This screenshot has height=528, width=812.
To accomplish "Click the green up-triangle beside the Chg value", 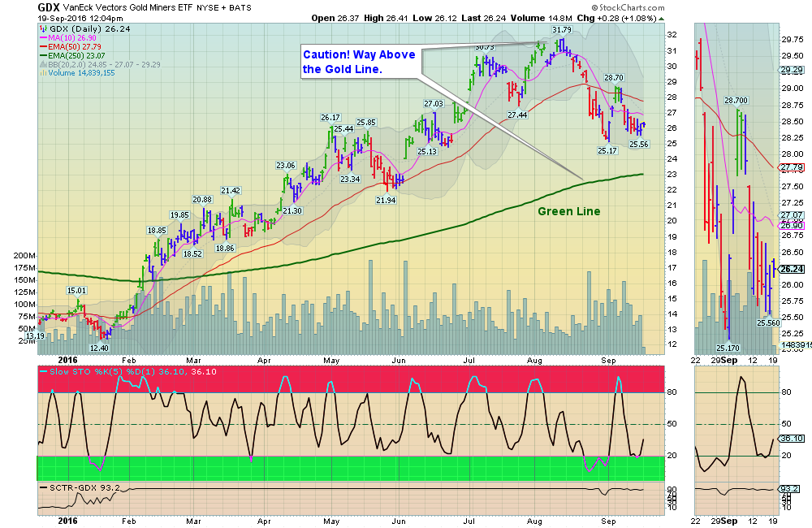I will tap(661, 19).
